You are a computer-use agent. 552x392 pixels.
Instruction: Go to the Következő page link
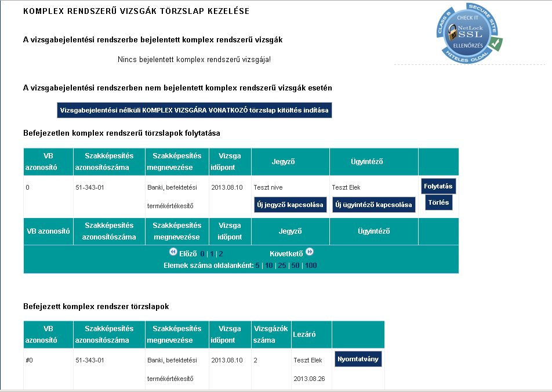pos(286,253)
